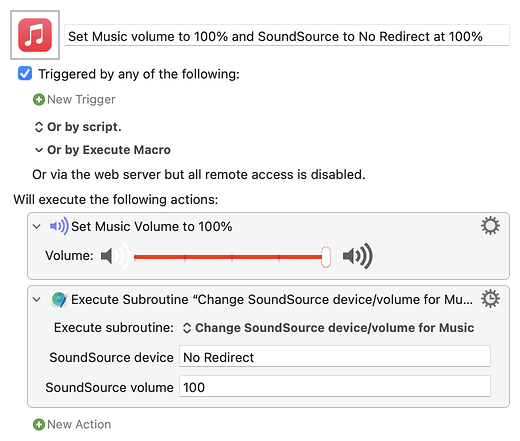The width and height of the screenshot is (520, 441).
Task: Click the Music app macro icon
Action: [35, 35]
